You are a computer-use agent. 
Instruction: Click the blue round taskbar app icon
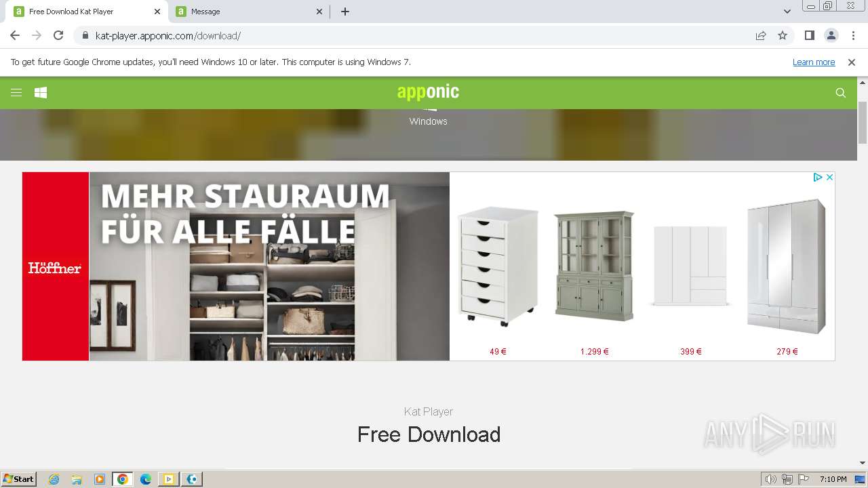[x=192, y=479]
